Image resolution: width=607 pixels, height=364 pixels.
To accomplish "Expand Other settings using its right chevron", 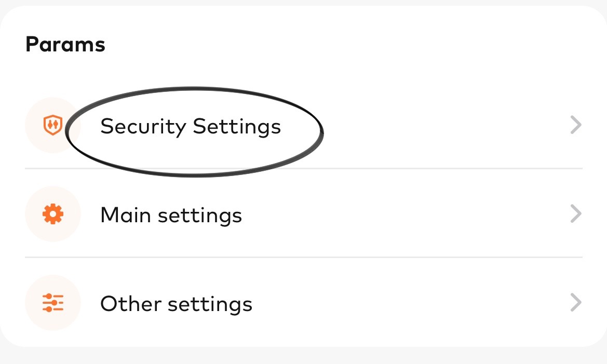I will (x=575, y=303).
